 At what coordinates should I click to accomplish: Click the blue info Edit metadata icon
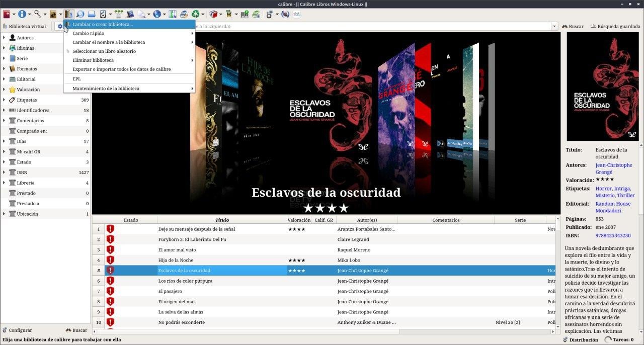[x=22, y=14]
